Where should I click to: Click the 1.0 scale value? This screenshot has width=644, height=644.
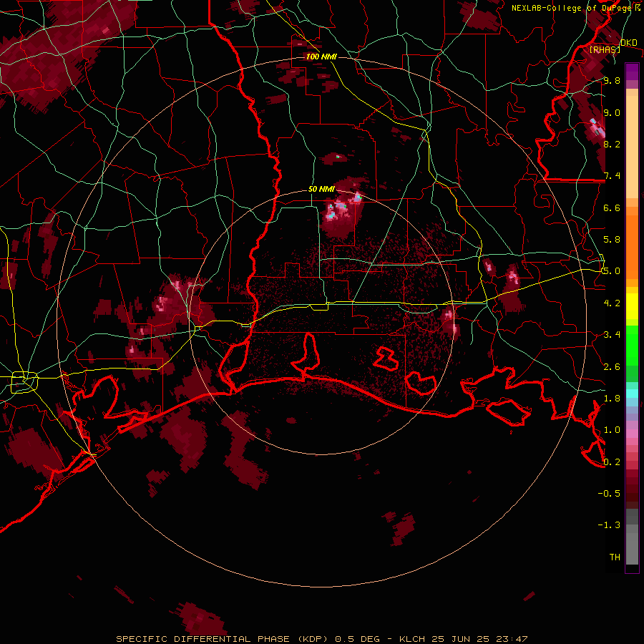coord(612,429)
